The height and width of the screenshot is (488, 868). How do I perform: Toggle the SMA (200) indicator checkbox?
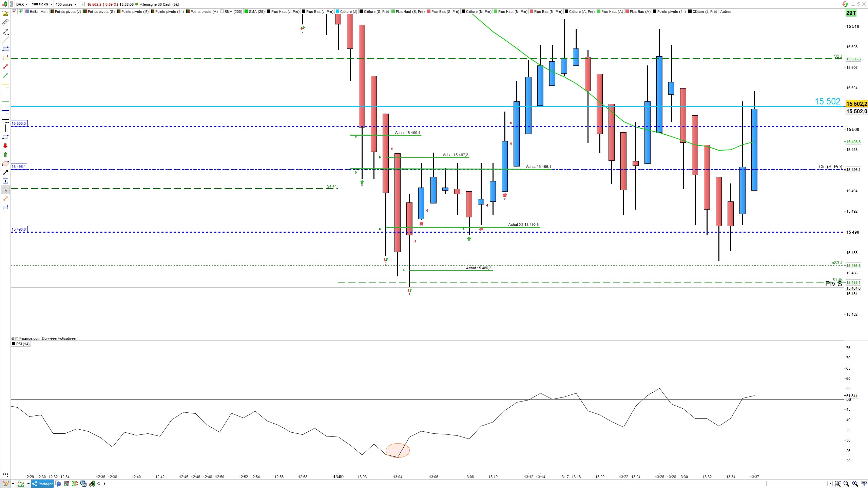222,12
